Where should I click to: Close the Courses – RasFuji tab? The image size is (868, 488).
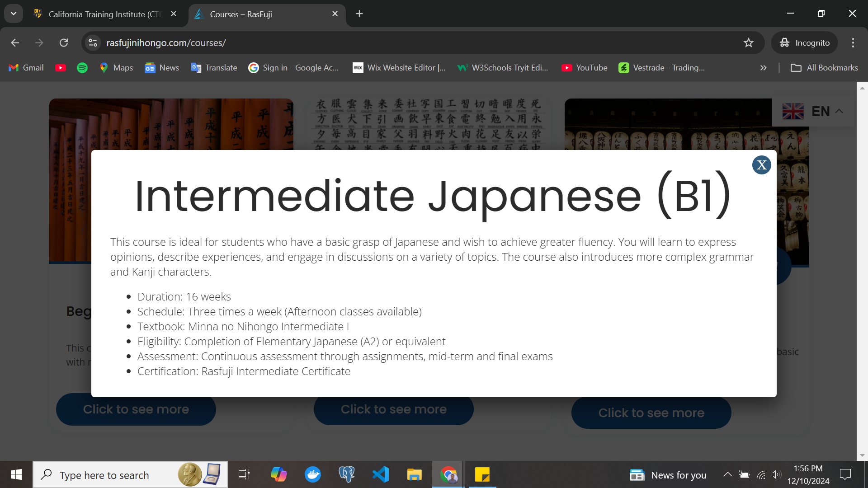(x=335, y=14)
